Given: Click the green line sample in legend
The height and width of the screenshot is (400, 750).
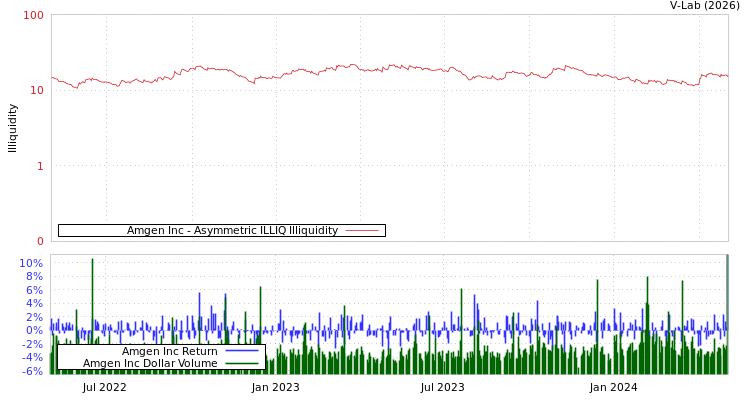Looking at the screenshot, I should tap(242, 364).
